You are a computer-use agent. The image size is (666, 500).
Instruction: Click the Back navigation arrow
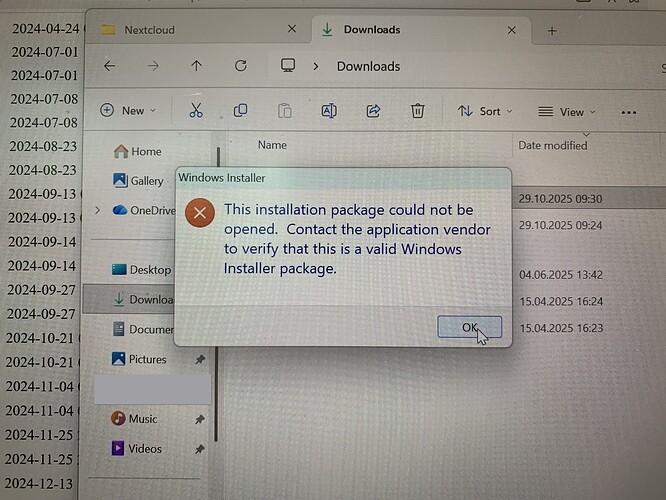(x=110, y=66)
